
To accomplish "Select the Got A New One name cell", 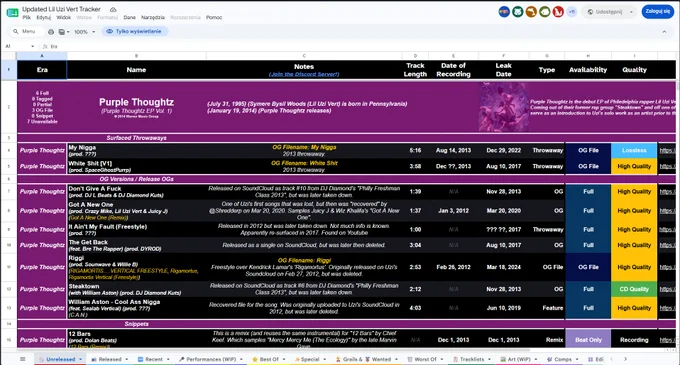I will click(x=137, y=211).
